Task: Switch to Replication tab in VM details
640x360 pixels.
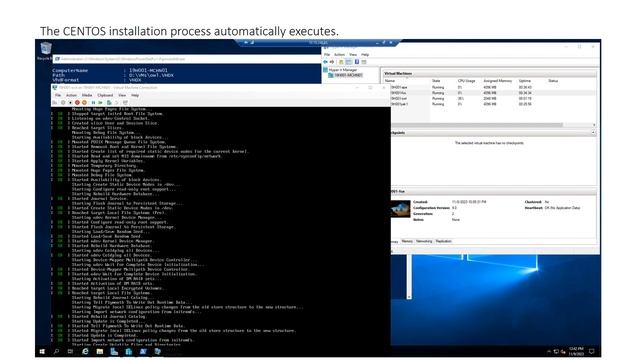Action: pyautogui.click(x=443, y=241)
